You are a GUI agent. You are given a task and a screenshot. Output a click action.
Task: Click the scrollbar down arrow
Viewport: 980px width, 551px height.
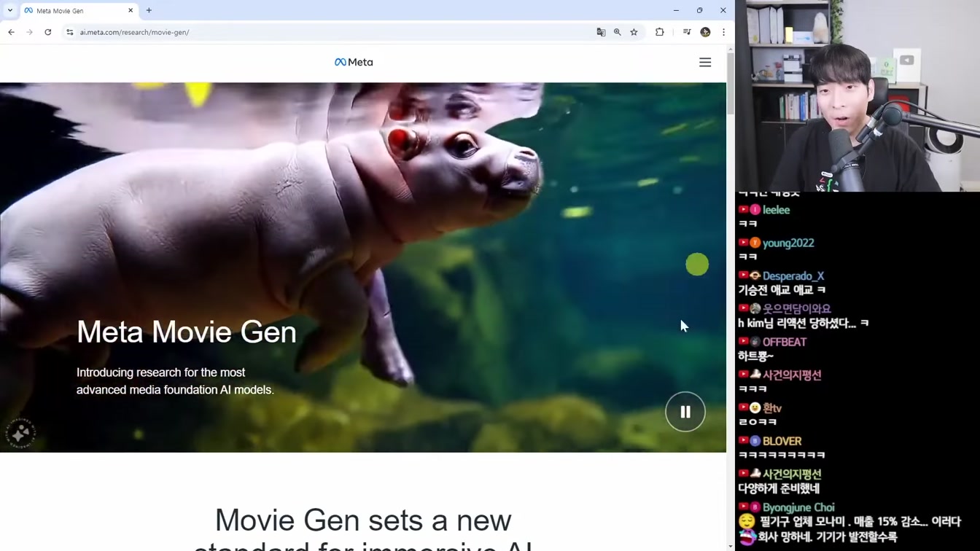point(731,546)
